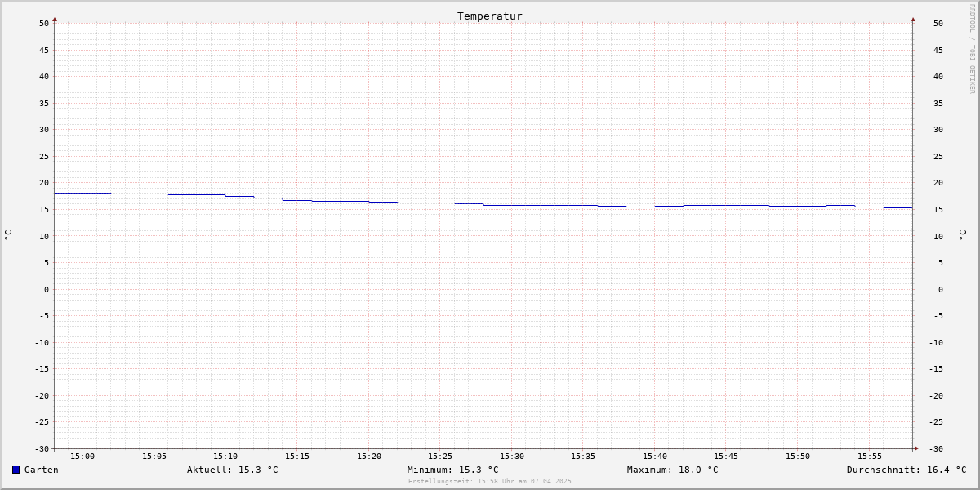Click the 15:30 time axis label
The width and height of the screenshot is (980, 490).
(x=512, y=457)
